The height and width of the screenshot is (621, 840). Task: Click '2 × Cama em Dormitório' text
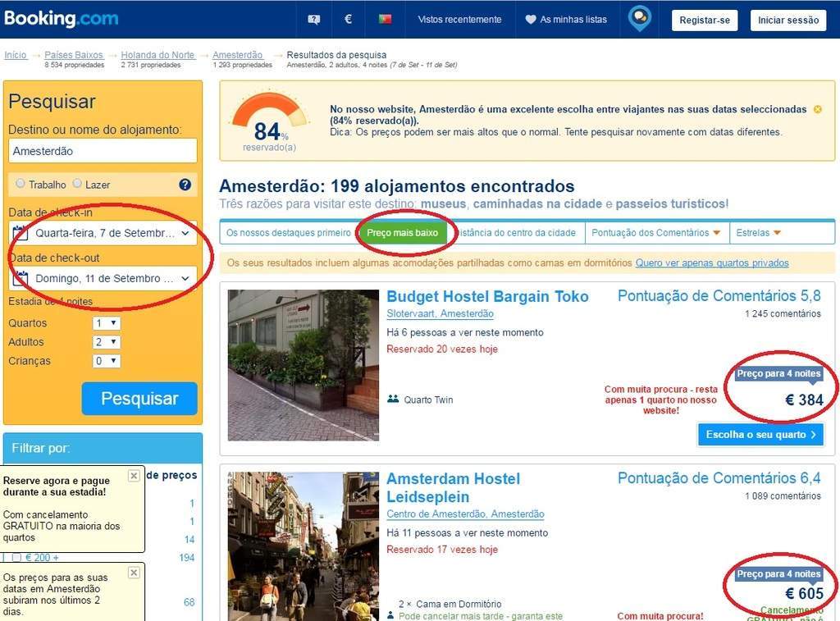pyautogui.click(x=450, y=605)
